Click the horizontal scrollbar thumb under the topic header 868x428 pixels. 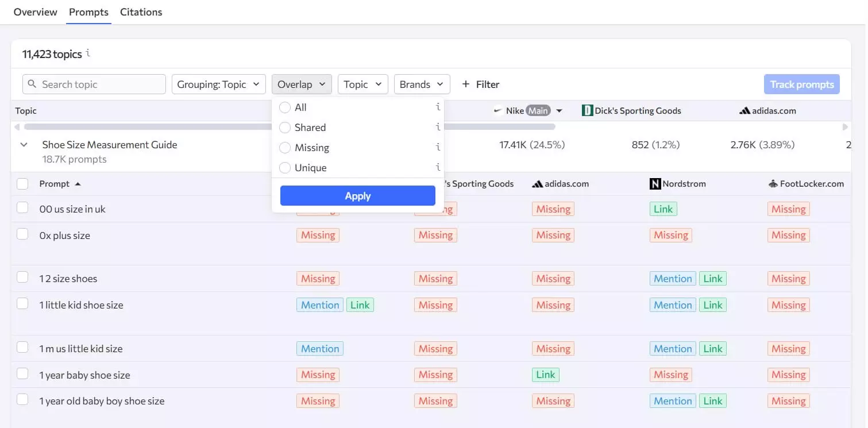[290, 126]
